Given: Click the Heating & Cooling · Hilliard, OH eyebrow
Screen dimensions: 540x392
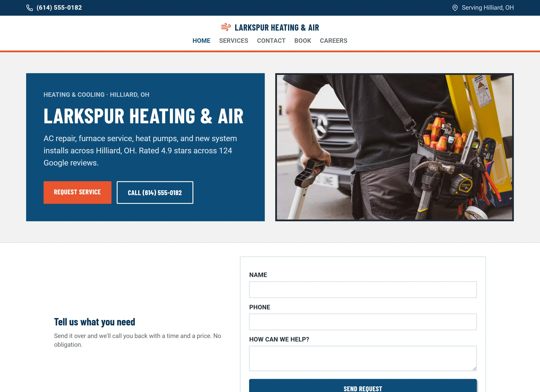Looking at the screenshot, I should tap(96, 95).
